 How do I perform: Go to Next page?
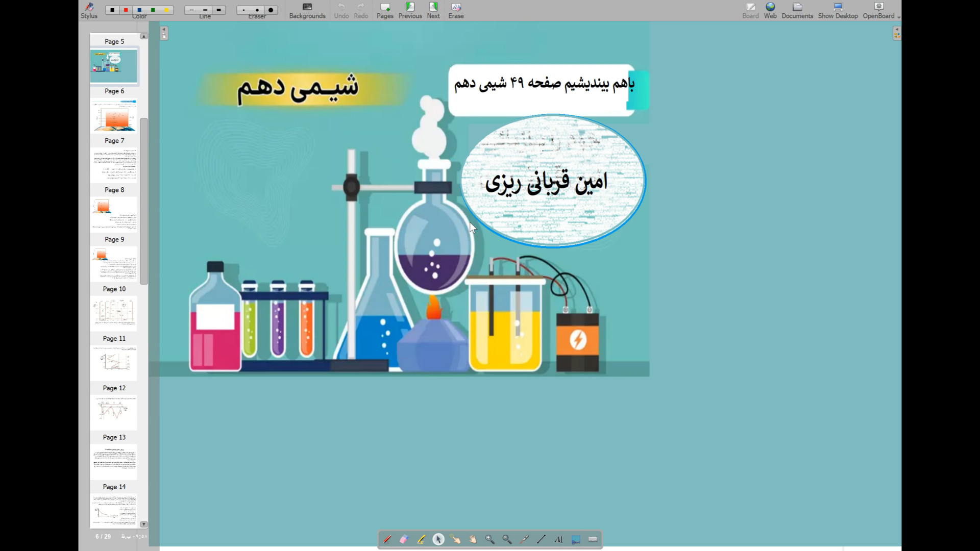tap(433, 10)
